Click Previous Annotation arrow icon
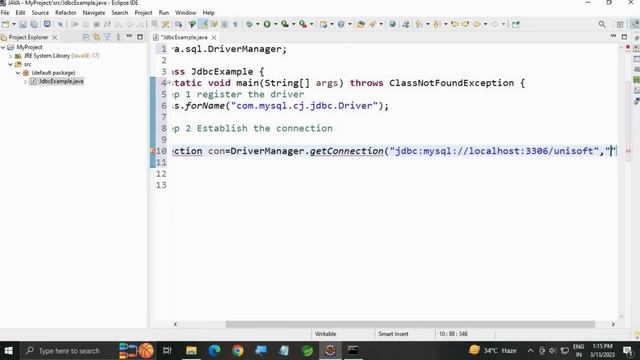 tap(437, 24)
